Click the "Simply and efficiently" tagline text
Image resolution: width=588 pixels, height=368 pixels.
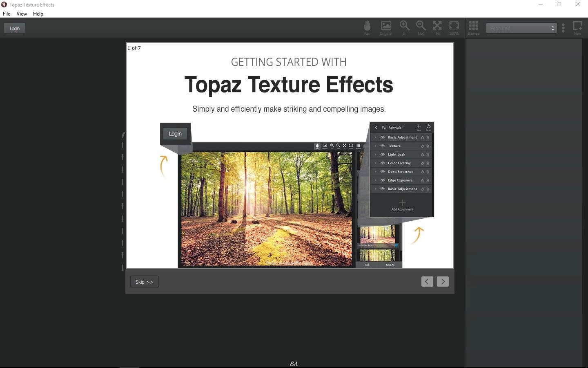[289, 109]
